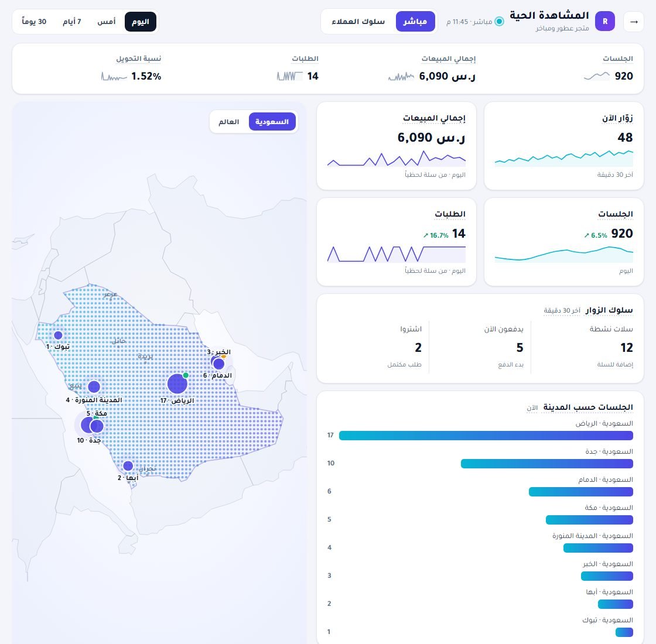Toggle the map to السعودية
The height and width of the screenshot is (644, 656).
click(272, 122)
